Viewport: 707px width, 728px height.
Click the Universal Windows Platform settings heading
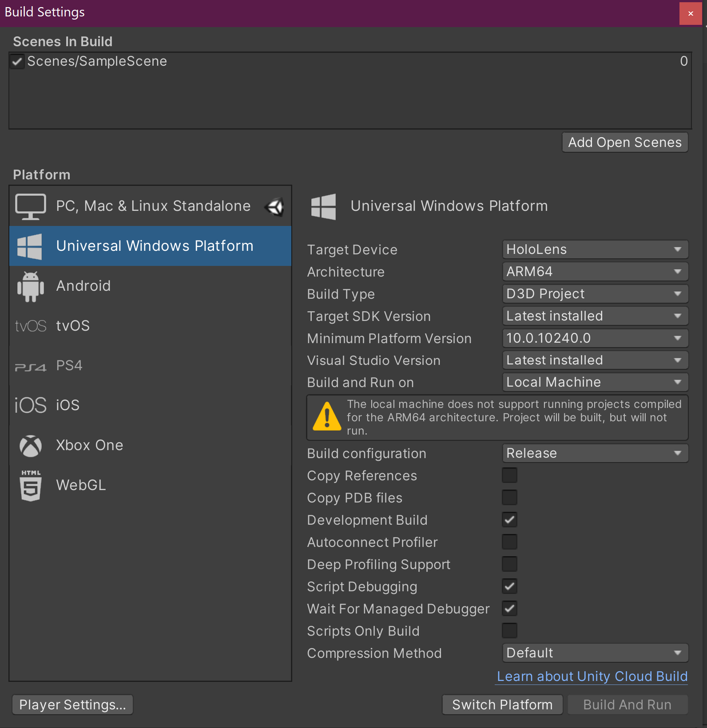449,206
